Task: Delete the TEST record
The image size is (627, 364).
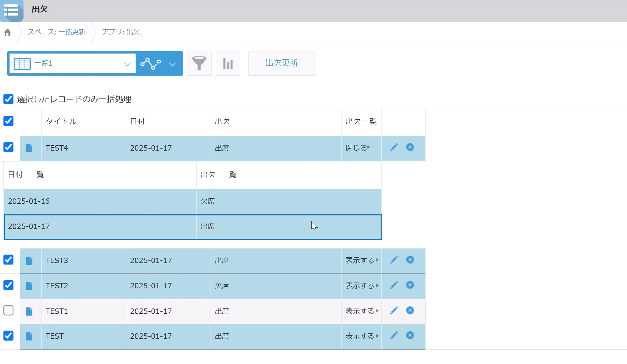Action: point(410,335)
